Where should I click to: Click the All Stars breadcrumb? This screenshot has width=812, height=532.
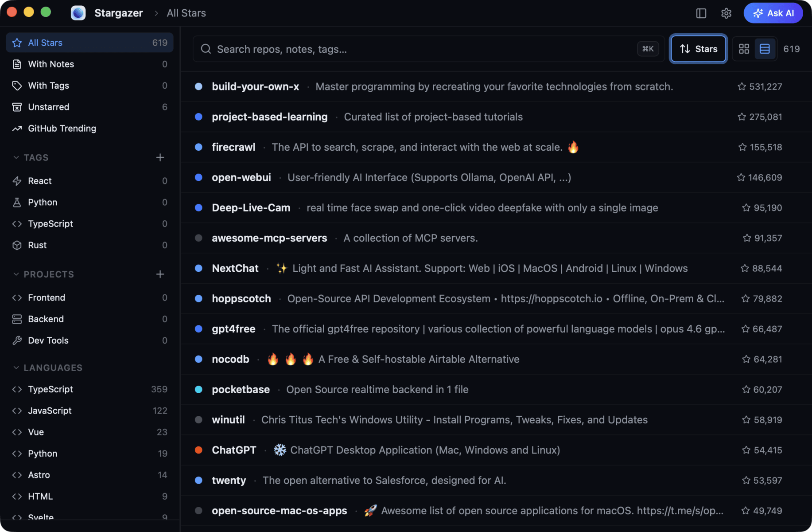(x=186, y=13)
